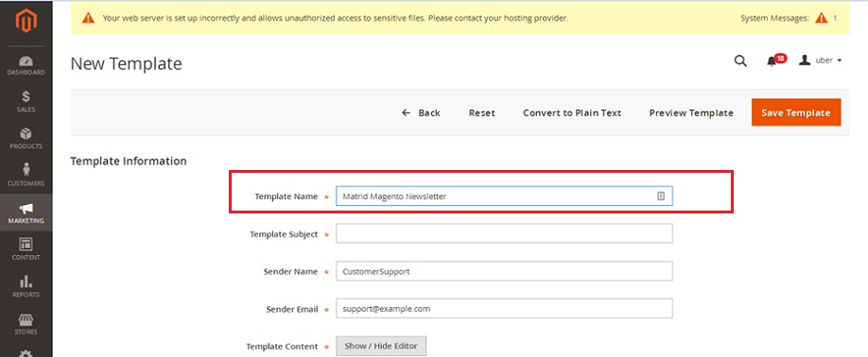Click the 'New Template' page title
868x357 pixels.
(x=126, y=63)
